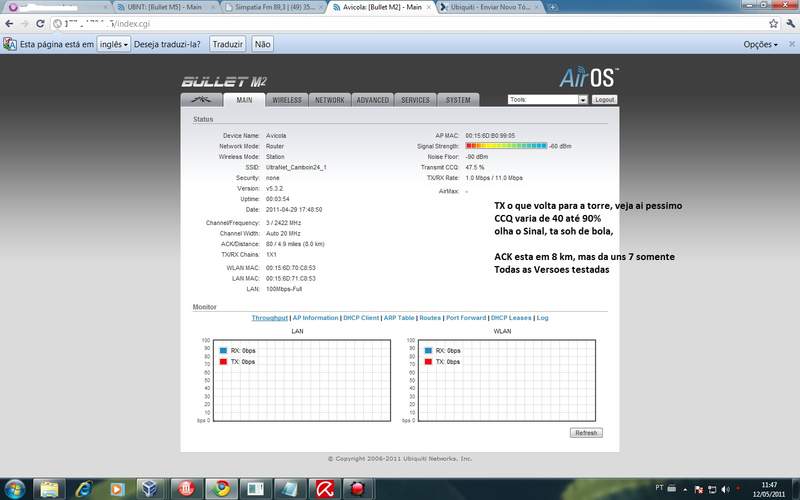Screen dimensions: 800x500
Task: Click the round red taskbar icon next to Chrome
Action: (186, 489)
